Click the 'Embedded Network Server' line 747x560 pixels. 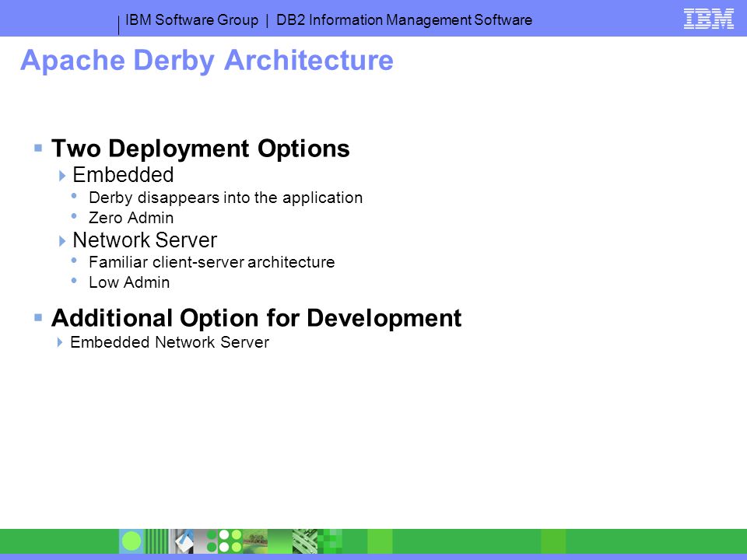pyautogui.click(x=170, y=342)
